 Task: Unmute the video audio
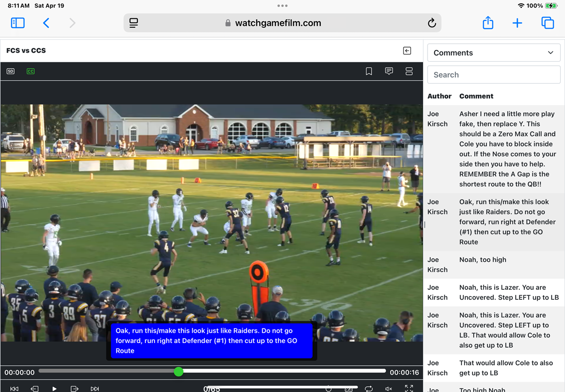(388, 389)
